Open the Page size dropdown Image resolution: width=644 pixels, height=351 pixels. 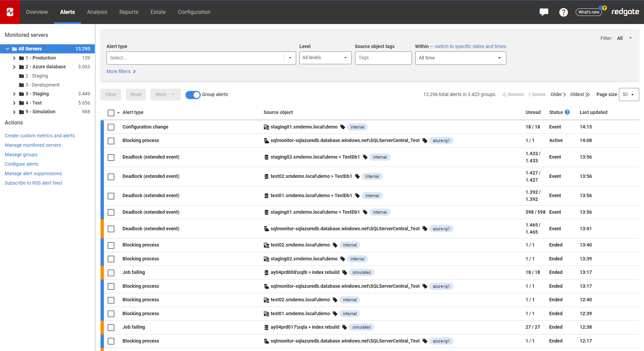tap(628, 95)
